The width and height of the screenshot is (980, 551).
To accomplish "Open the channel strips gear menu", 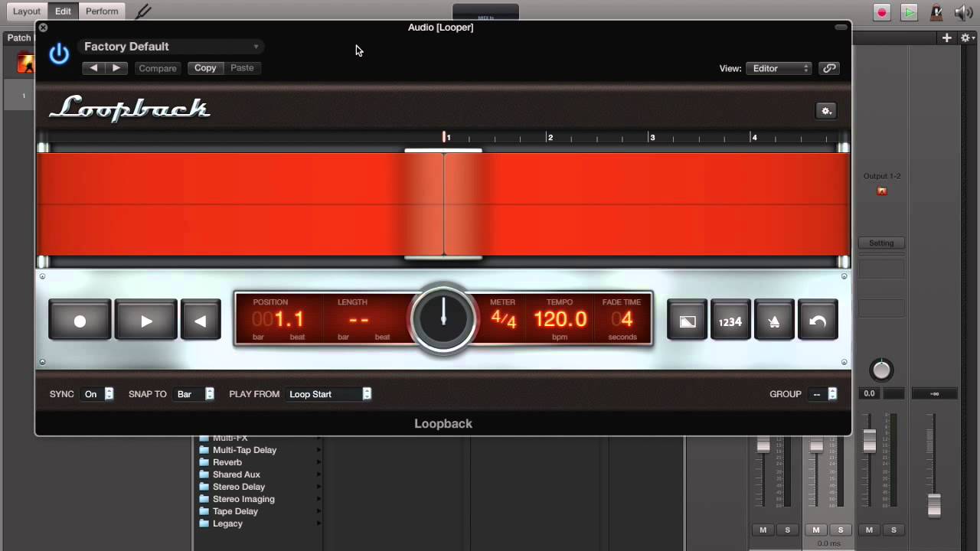I will (966, 37).
